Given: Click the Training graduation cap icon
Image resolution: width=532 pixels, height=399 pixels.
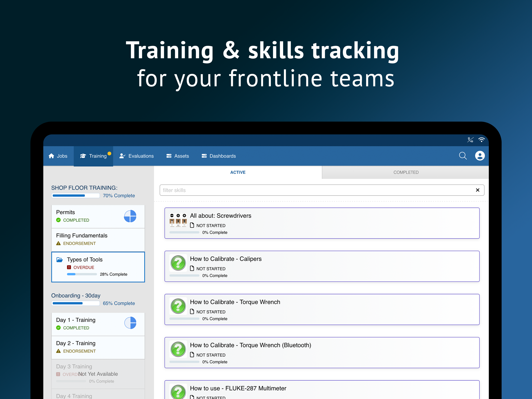Looking at the screenshot, I should [83, 156].
